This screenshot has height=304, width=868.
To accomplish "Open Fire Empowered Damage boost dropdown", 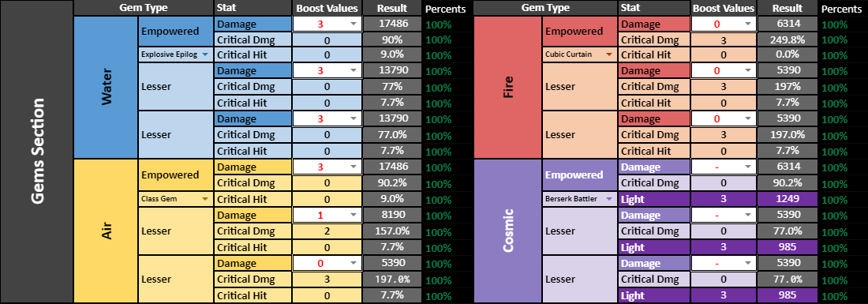I will click(748, 24).
